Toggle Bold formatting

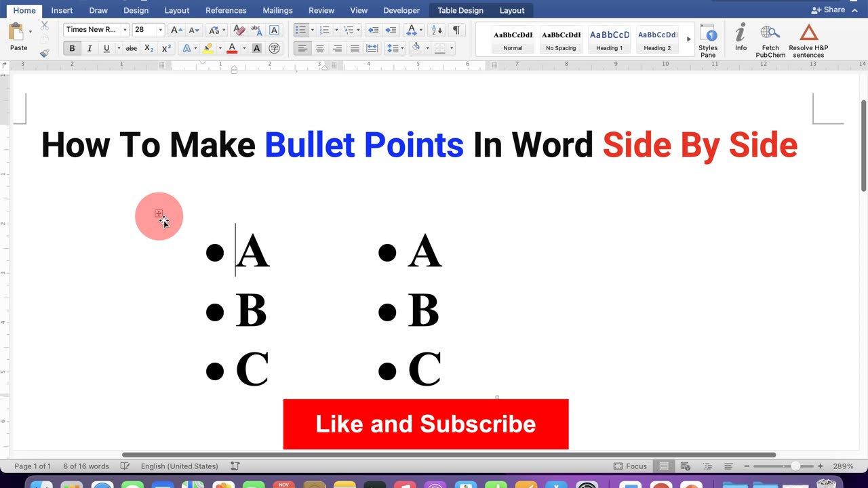click(x=72, y=48)
